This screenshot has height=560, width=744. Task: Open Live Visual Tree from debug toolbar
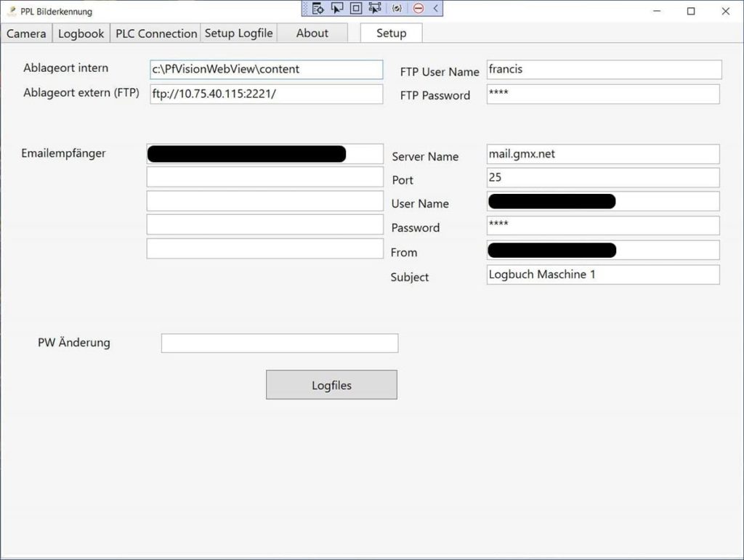pos(318,9)
